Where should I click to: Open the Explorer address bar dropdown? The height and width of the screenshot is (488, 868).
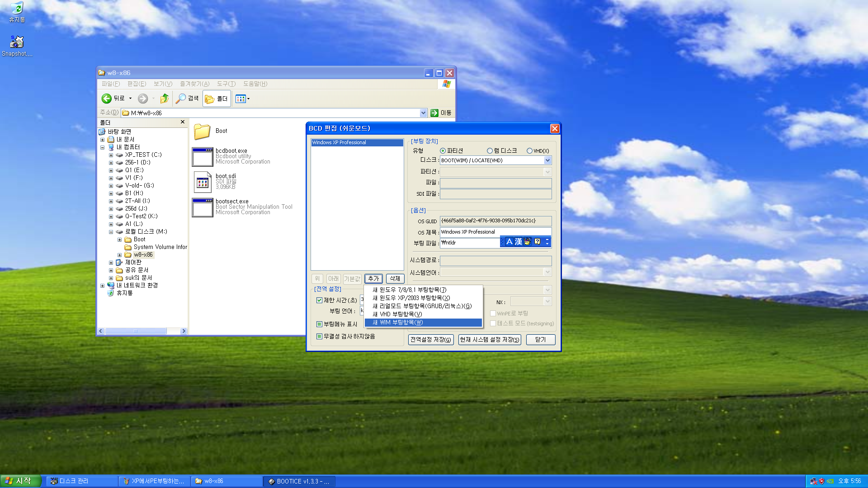point(424,113)
